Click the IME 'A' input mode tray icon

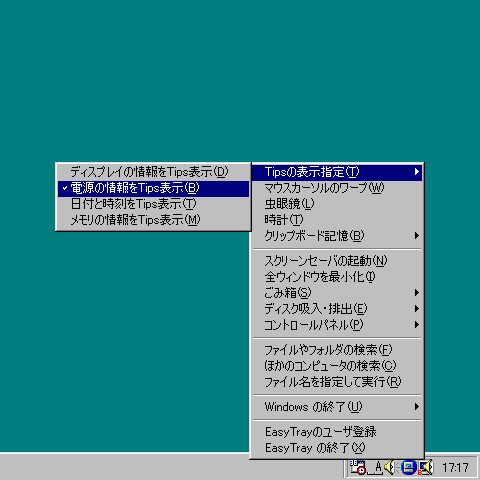(376, 467)
